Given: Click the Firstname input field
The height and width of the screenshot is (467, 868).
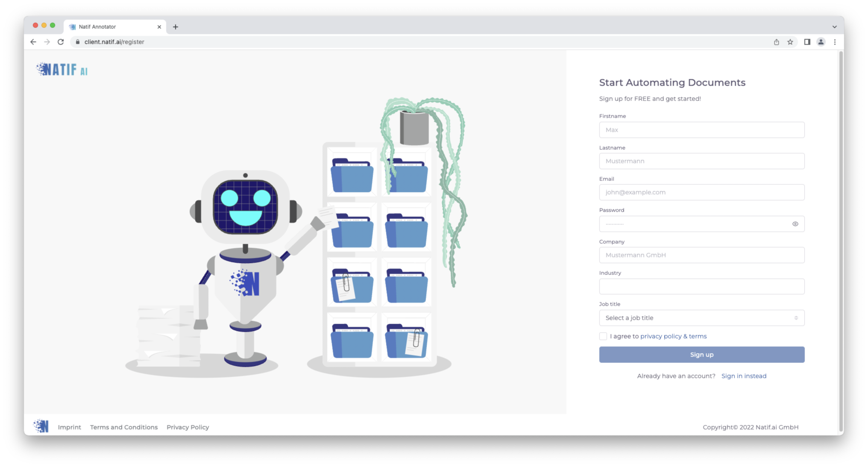Looking at the screenshot, I should [x=701, y=129].
